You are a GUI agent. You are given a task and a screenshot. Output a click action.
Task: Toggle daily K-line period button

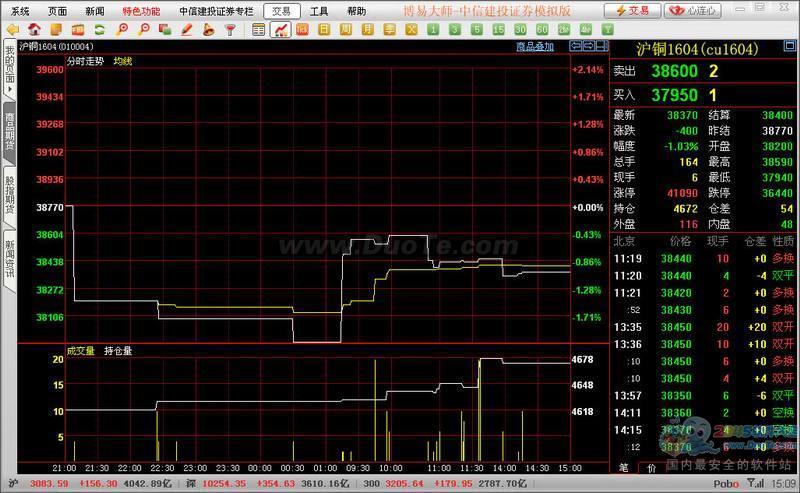[x=325, y=29]
